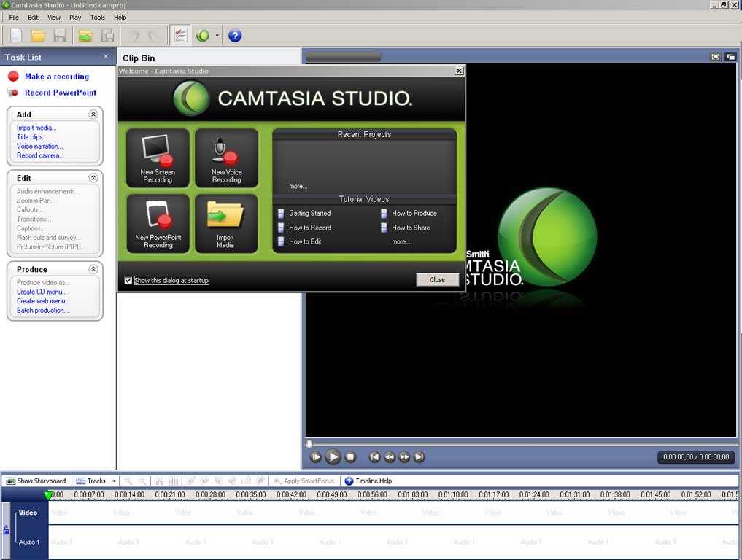Click the blue Help question-mark icon
The width and height of the screenshot is (742, 560).
235,36
